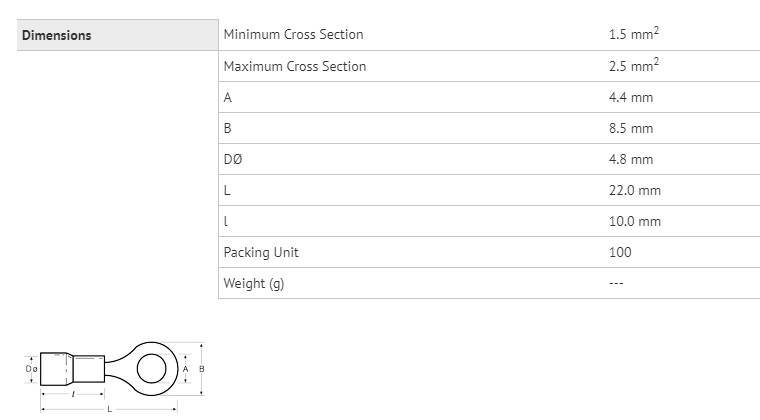Click the ring terminal dimension drawing
The width and height of the screenshot is (760, 420).
pyautogui.click(x=115, y=377)
